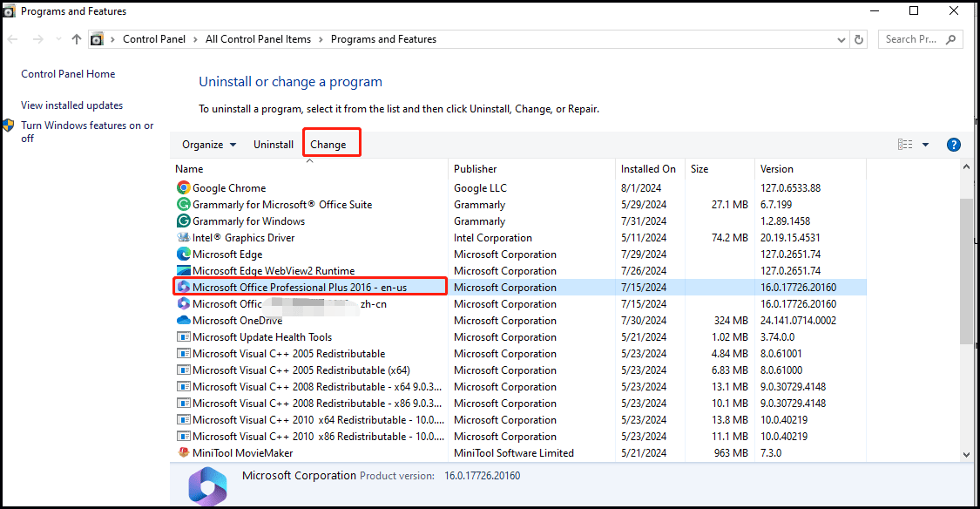
Task: Click the Microsoft Office Professional Plus icon
Action: pos(183,287)
